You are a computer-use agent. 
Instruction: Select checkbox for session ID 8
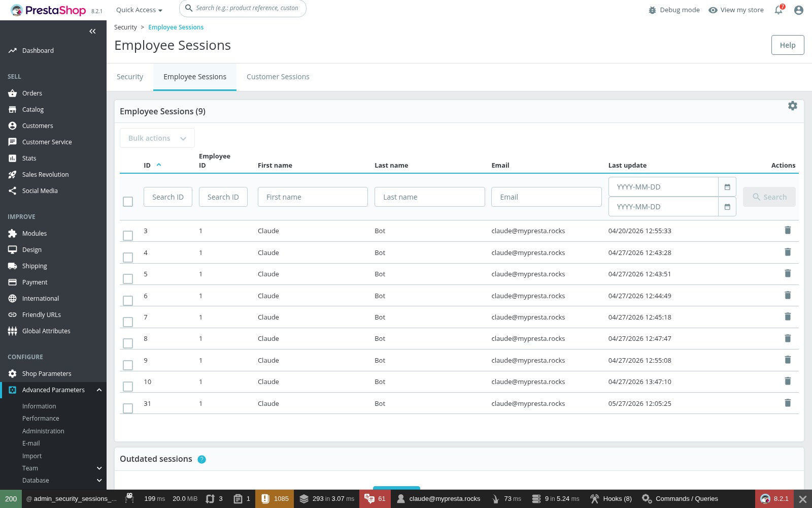(x=128, y=343)
